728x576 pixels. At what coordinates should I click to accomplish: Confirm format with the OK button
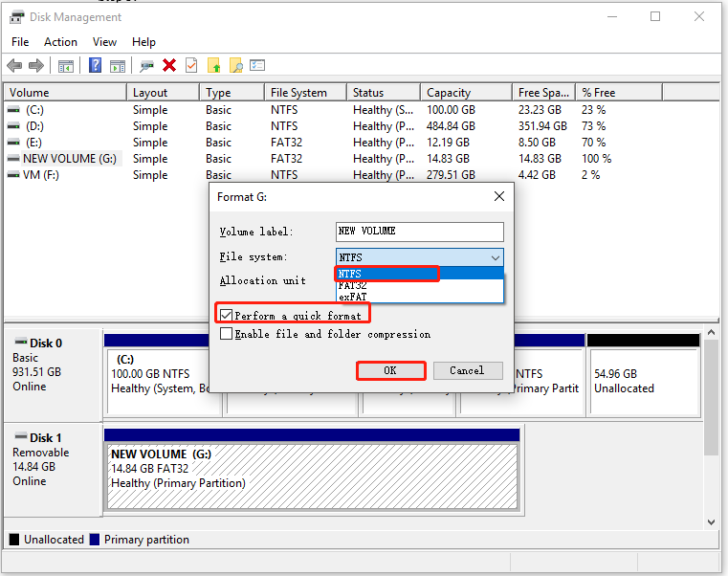point(391,370)
